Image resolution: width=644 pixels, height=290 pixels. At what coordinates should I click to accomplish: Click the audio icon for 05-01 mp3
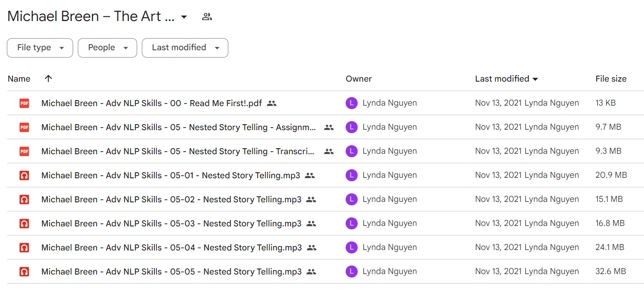coord(24,175)
